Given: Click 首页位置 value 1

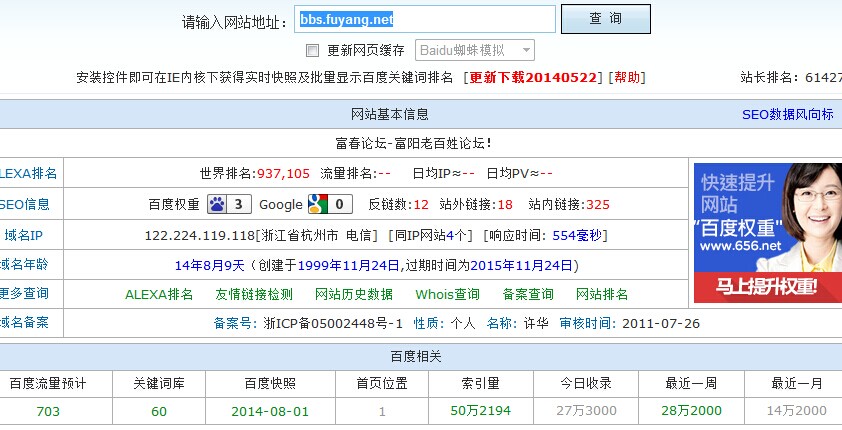Looking at the screenshot, I should click(382, 412).
